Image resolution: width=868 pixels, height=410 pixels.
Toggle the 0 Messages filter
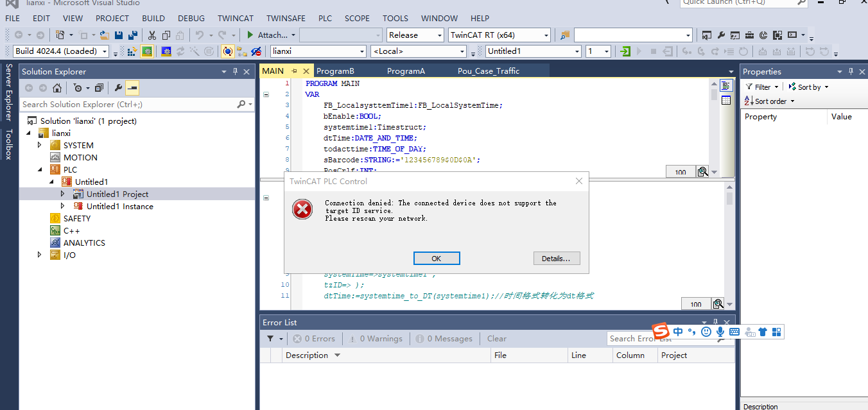[444, 339]
